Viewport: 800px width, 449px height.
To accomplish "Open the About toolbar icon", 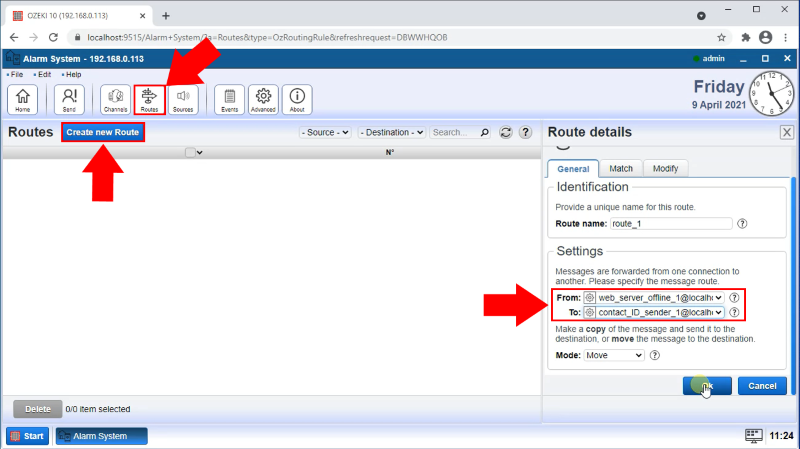I will [297, 99].
